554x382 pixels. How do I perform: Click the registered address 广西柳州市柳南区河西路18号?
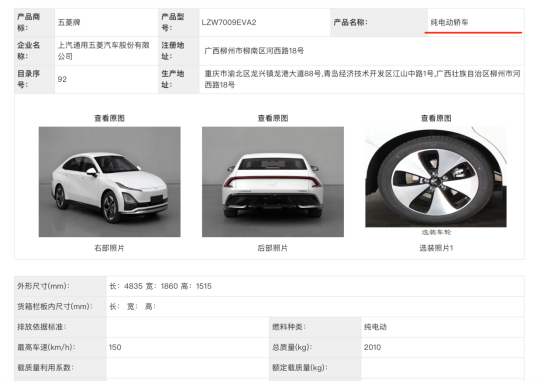click(x=254, y=51)
